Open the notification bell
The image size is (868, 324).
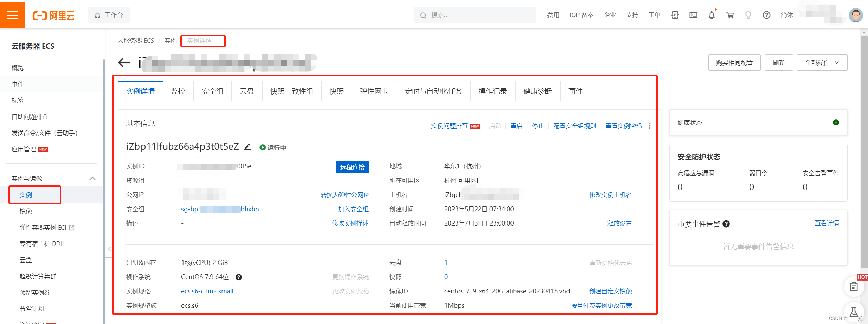tap(712, 15)
